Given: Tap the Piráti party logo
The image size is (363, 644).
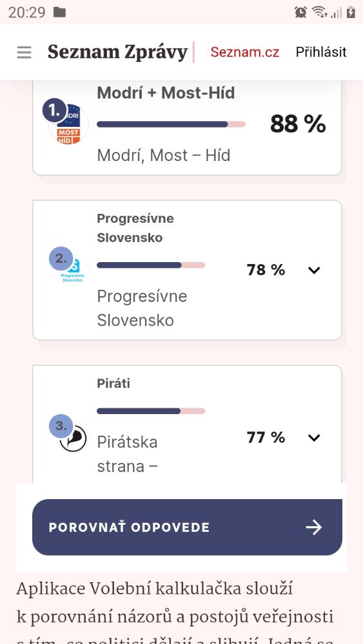Looking at the screenshot, I should 73,439.
